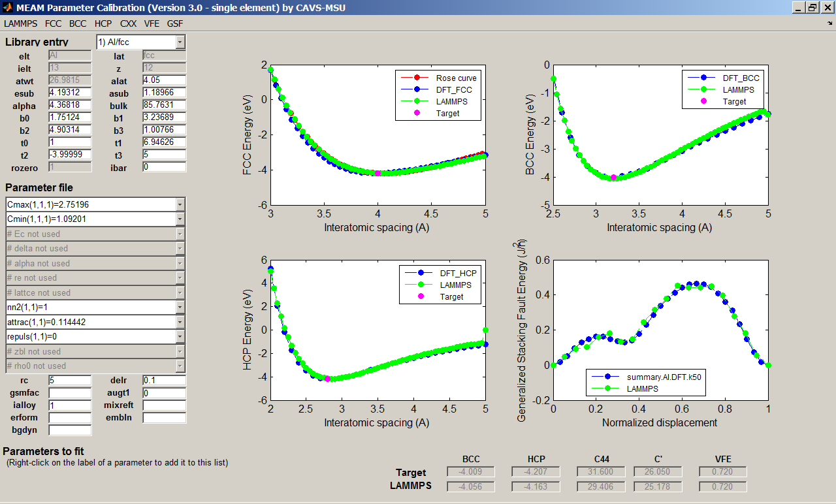
Task: Open the FCC menu
Action: click(54, 24)
